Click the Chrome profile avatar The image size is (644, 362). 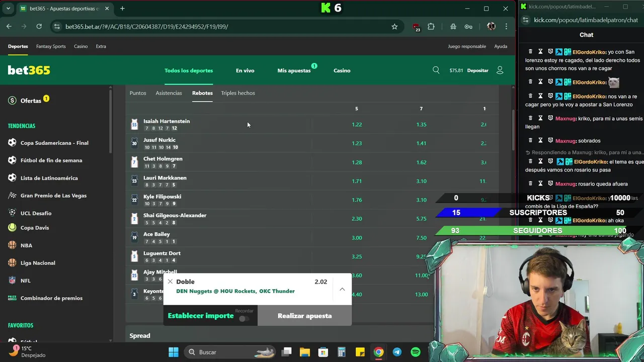pos(491,27)
